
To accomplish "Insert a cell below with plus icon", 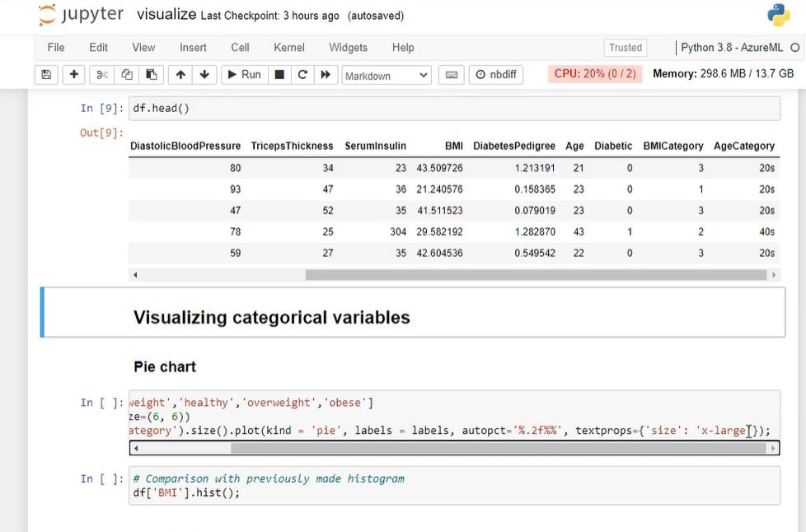I will 74,75.
